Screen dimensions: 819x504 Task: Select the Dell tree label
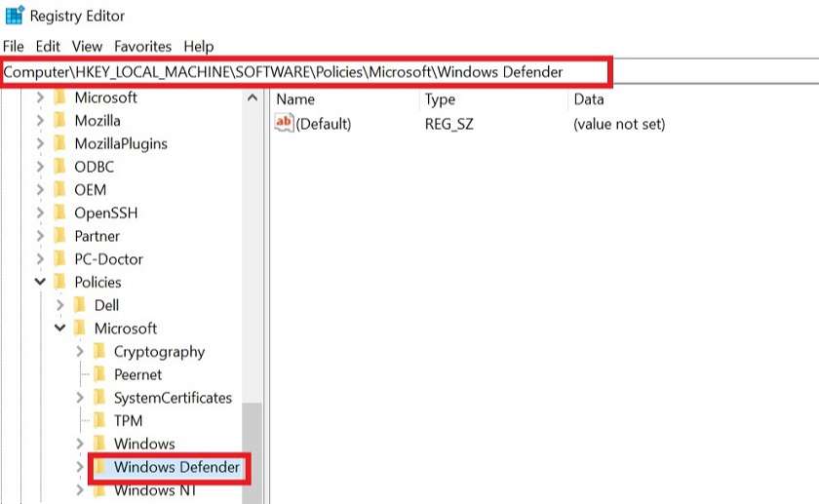tap(106, 305)
